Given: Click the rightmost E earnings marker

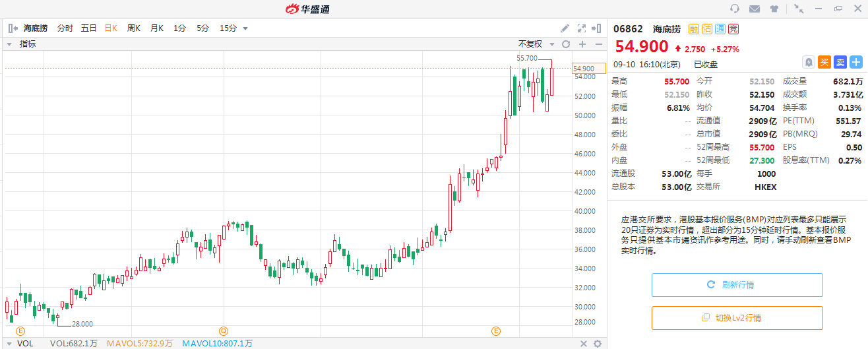Looking at the screenshot, I should [496, 331].
